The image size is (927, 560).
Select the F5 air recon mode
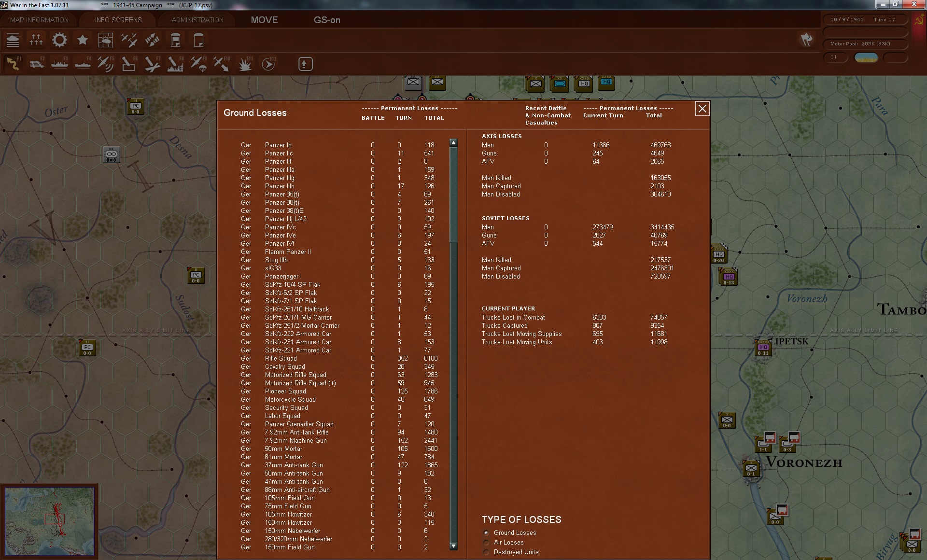pos(106,64)
